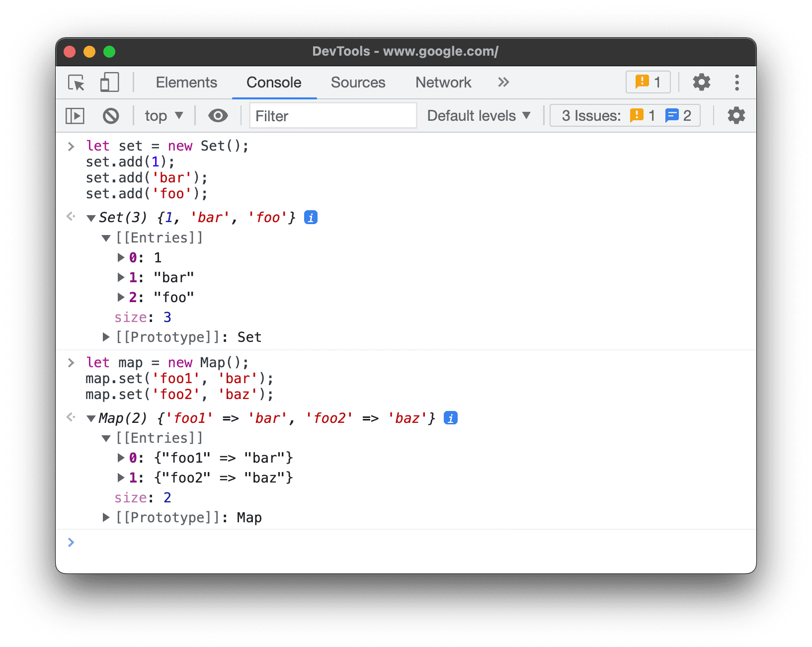Click the info icon beside Map(2)

coord(450,418)
